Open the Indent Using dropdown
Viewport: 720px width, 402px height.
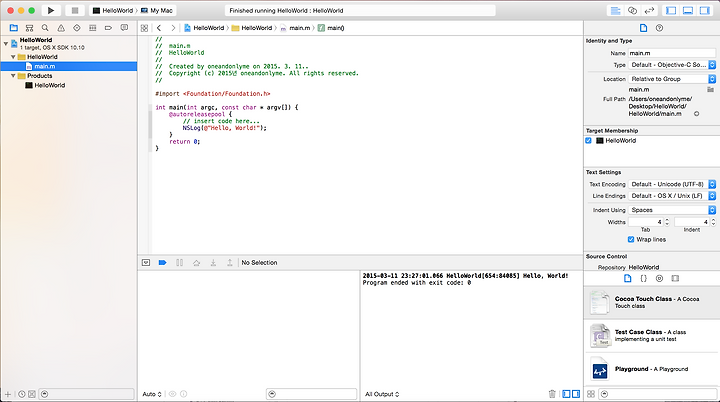(x=672, y=210)
